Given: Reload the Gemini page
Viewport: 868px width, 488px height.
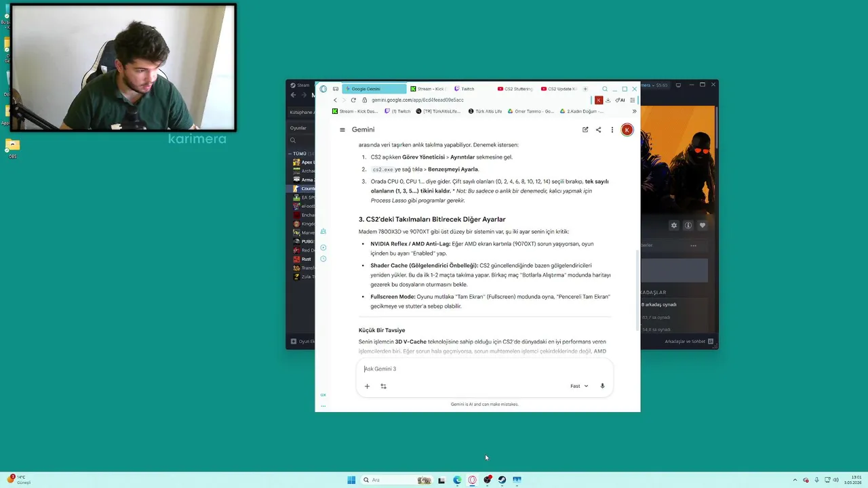Looking at the screenshot, I should click(x=353, y=100).
